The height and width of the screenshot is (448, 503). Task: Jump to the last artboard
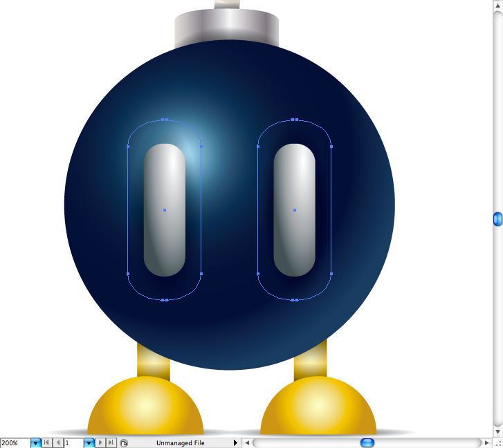tap(111, 442)
